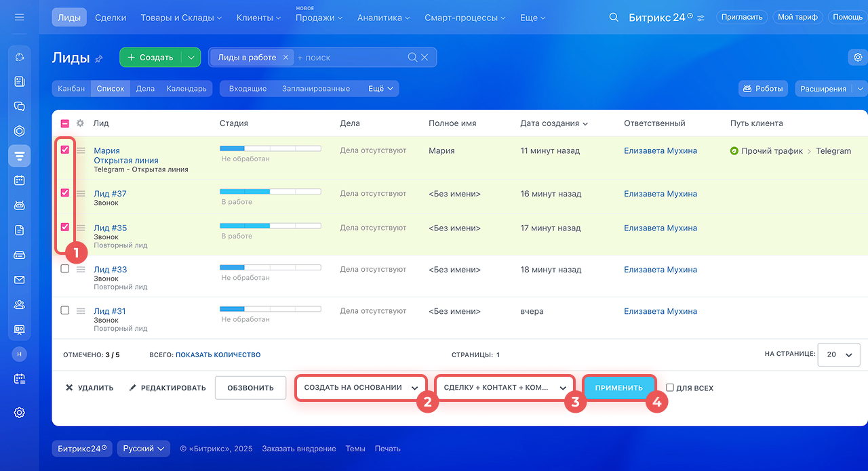Click the robot assistant icon in sidebar
Viewport: 868px width, 471px height.
[20, 205]
